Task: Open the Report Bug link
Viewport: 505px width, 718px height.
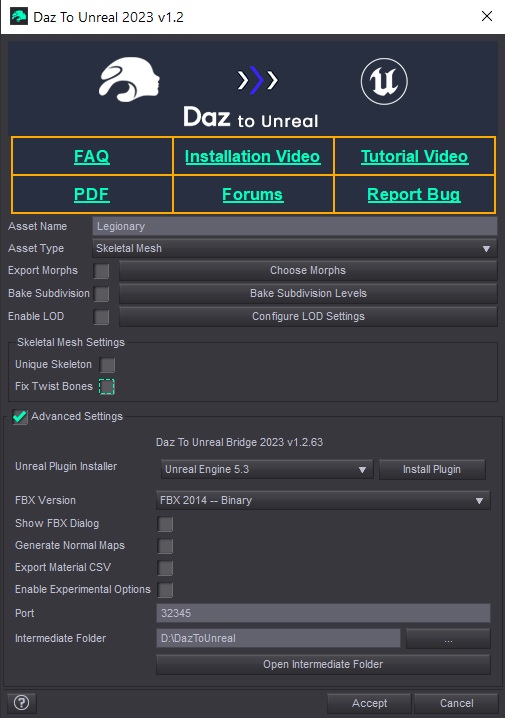Action: point(414,195)
